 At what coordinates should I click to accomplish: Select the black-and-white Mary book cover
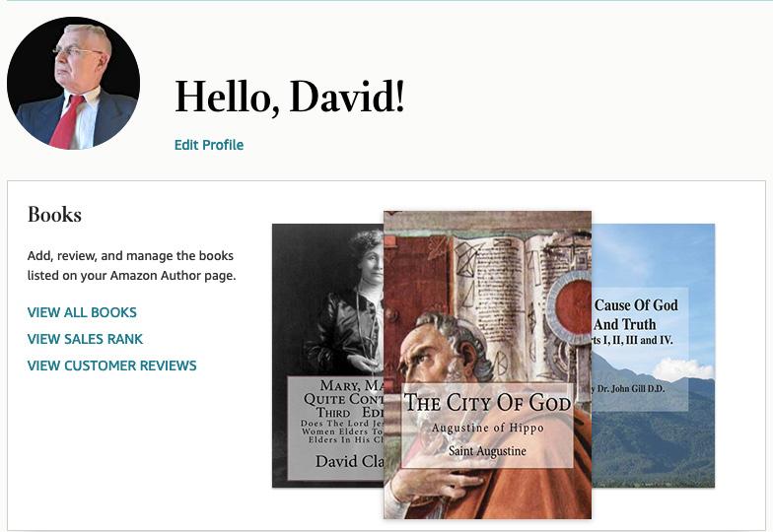327,356
